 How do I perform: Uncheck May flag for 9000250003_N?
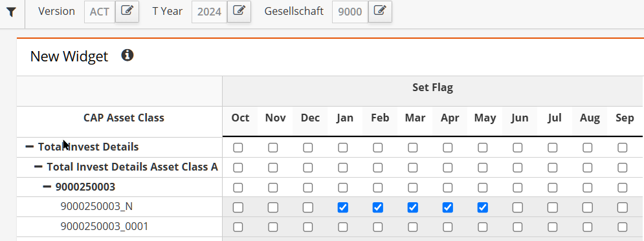[483, 208]
